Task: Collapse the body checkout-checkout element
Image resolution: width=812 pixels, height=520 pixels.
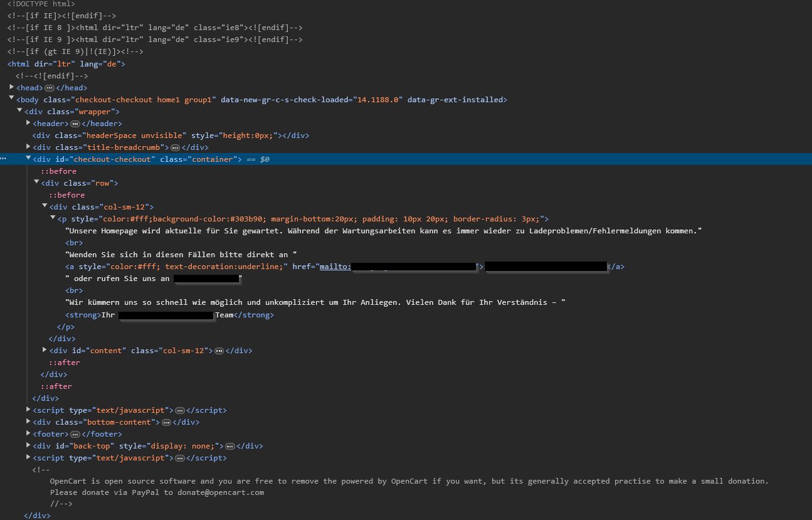Action: [x=12, y=99]
